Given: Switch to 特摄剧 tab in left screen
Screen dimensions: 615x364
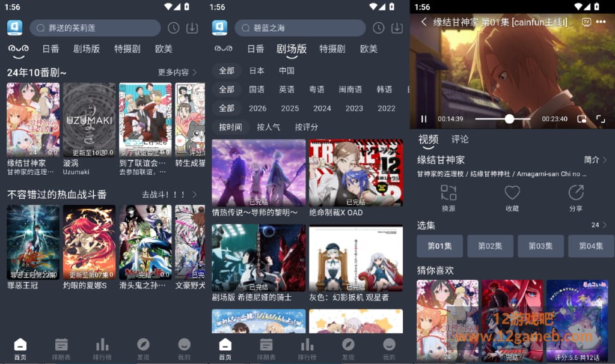Looking at the screenshot, I should pos(127,49).
